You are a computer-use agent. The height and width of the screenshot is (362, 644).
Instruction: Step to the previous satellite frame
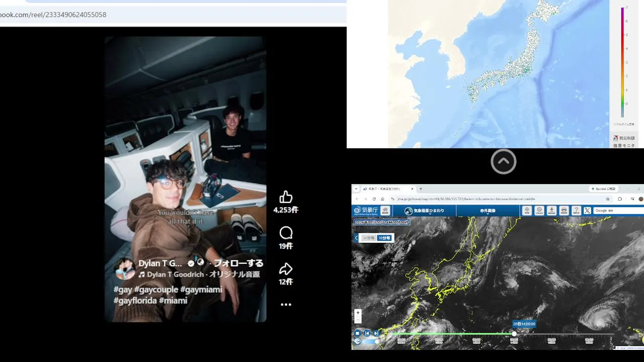[x=367, y=333]
